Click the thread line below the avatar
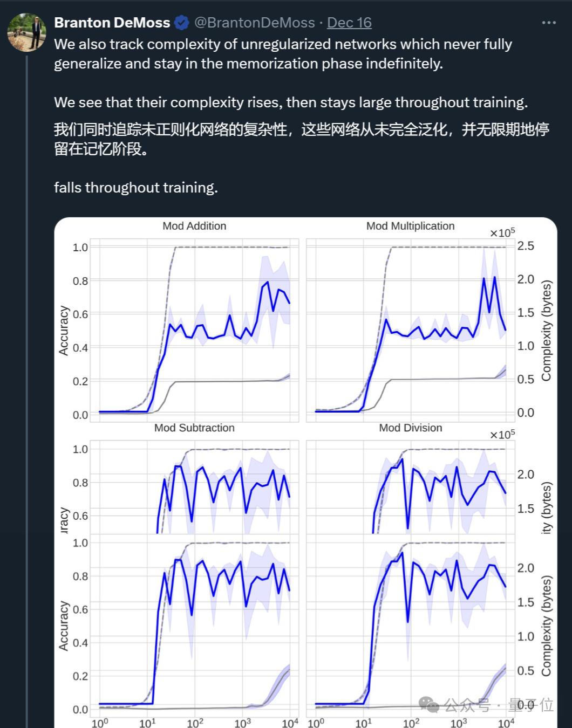 coord(26,377)
